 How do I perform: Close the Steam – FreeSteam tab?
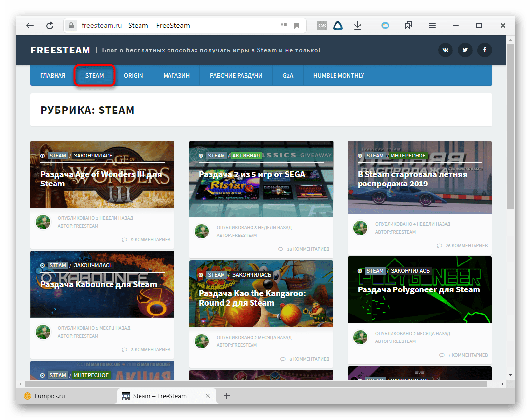click(x=208, y=396)
